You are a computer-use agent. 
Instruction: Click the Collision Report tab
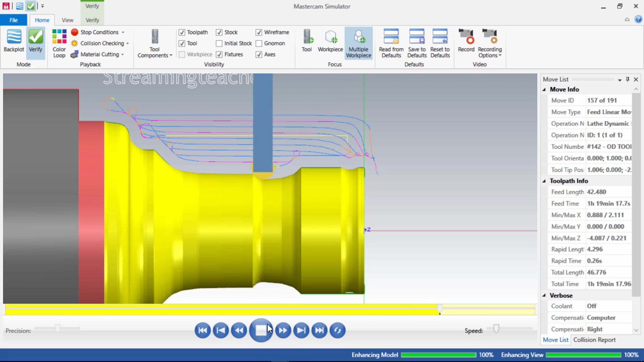point(594,340)
